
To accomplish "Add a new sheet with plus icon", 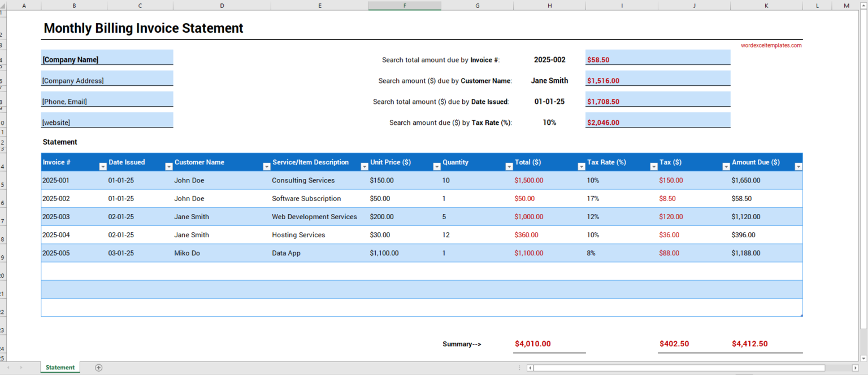I will click(99, 368).
